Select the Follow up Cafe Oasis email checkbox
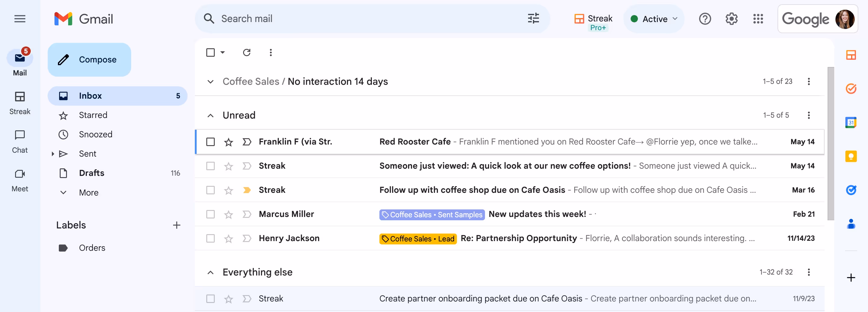The height and width of the screenshot is (312, 868). pos(210,190)
